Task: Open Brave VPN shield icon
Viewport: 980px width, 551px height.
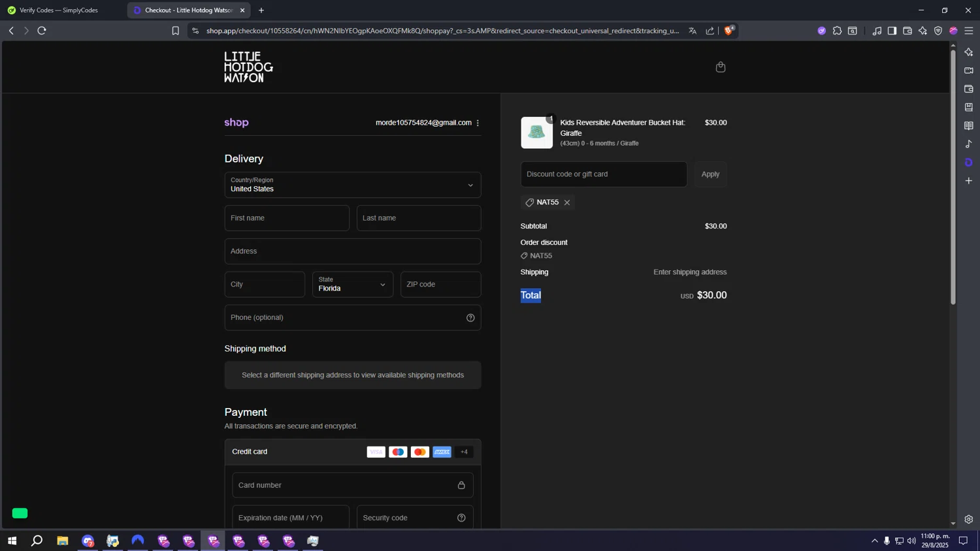Action: pos(938,31)
